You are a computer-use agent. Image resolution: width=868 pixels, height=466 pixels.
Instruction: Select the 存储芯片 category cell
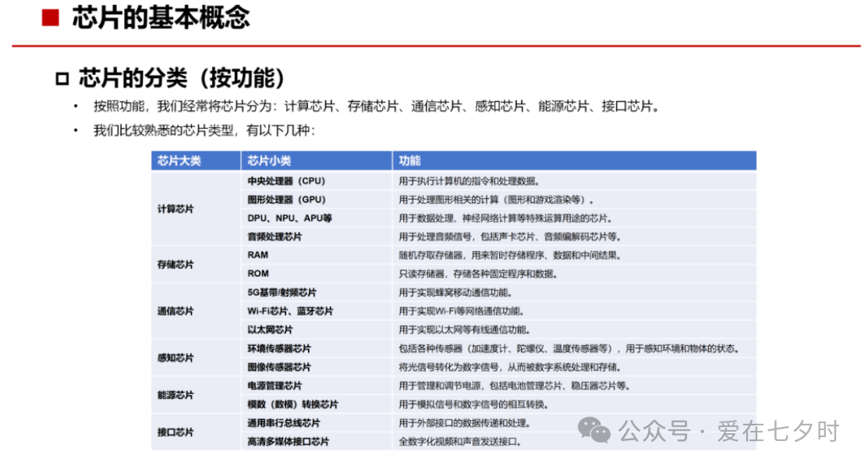click(175, 265)
